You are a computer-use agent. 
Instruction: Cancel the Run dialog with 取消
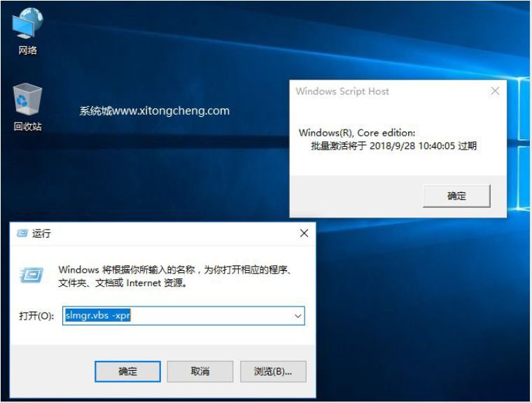click(x=200, y=371)
